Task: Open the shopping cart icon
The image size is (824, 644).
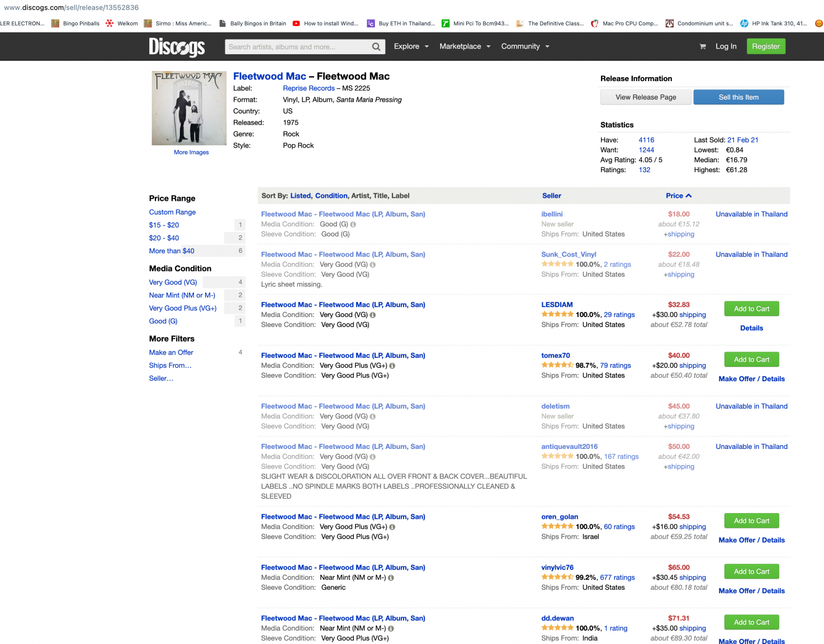Action: pyautogui.click(x=703, y=46)
